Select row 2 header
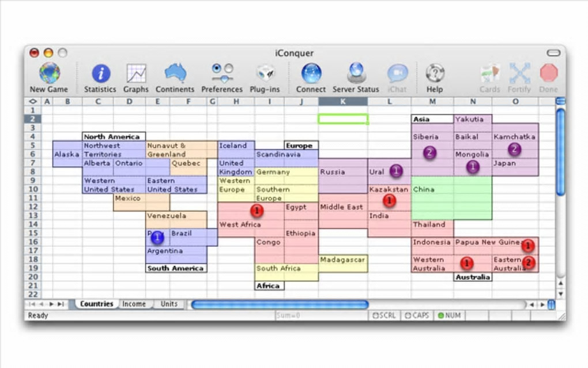This screenshot has width=588, height=368. (x=33, y=119)
